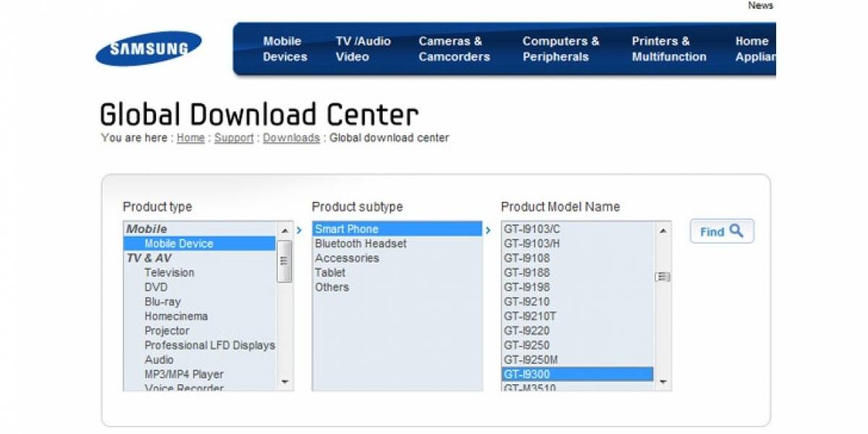Select Mobile Device in Product type
This screenshot has height=434, width=868.
click(x=200, y=244)
